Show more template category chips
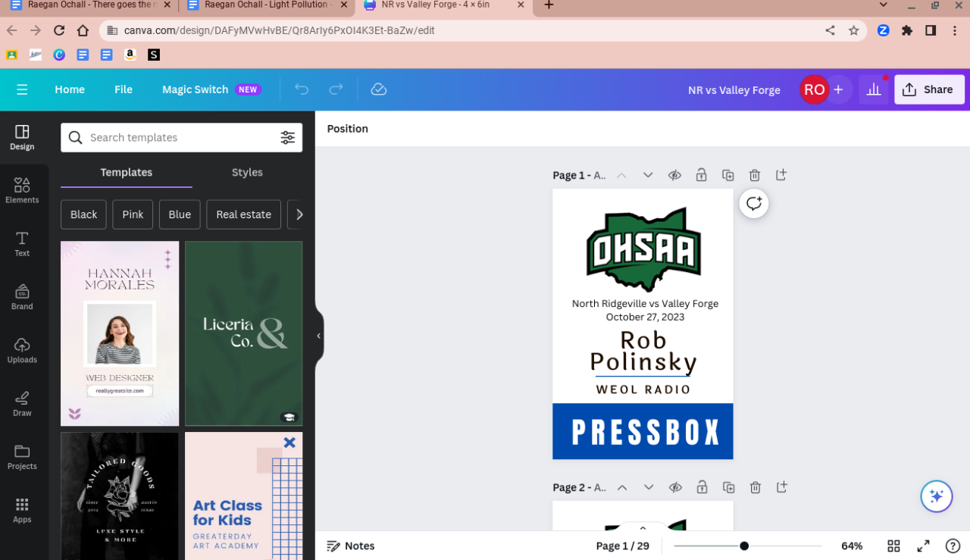Screen dimensions: 970x560 299,214
